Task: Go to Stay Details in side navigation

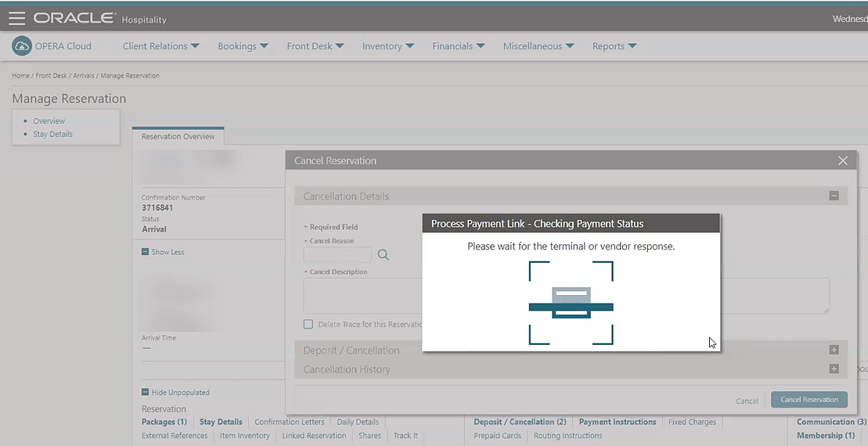Action: [52, 134]
